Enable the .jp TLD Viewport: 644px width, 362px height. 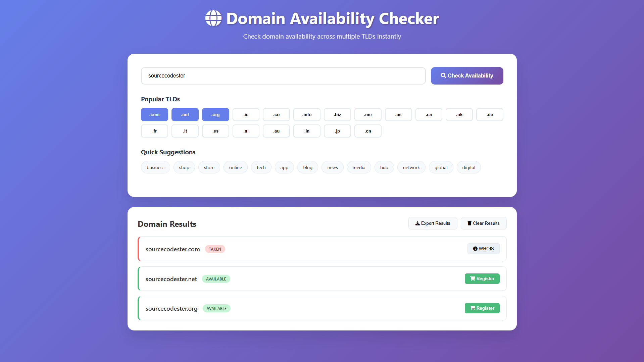[337, 131]
